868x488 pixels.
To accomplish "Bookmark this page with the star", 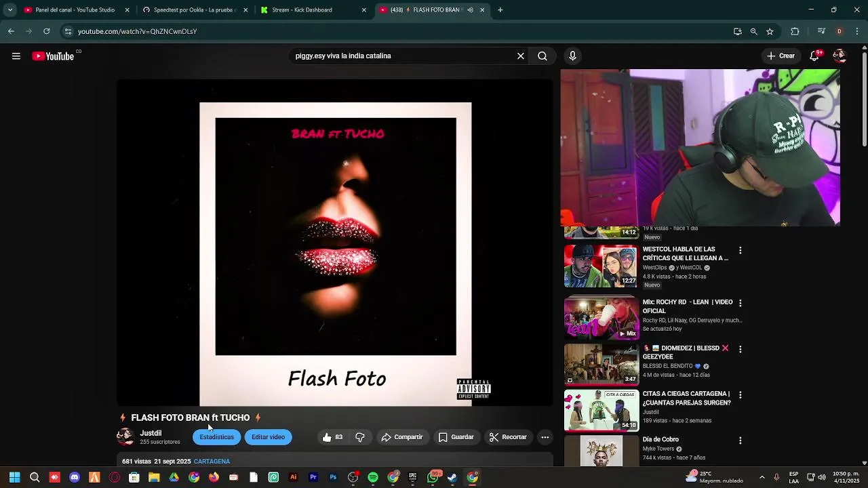I will pyautogui.click(x=770, y=31).
